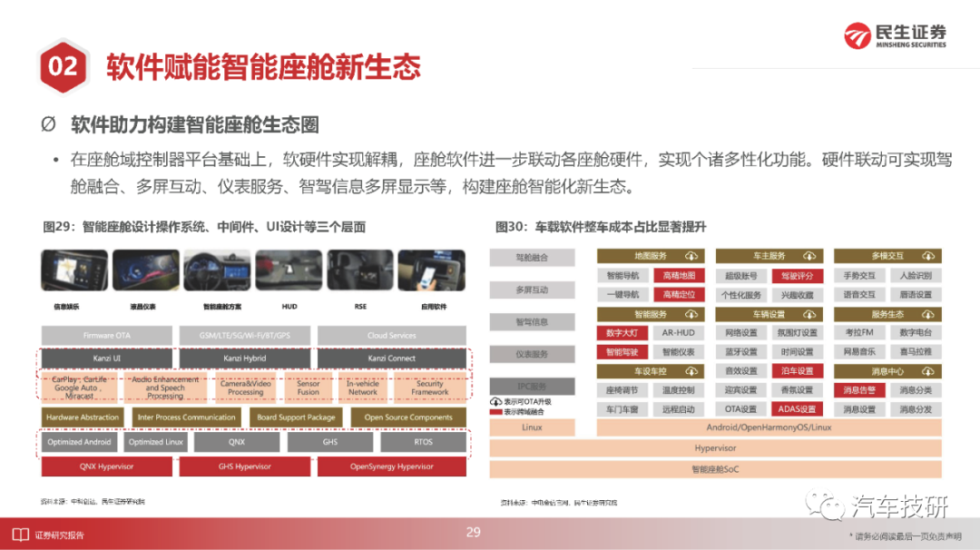
Task: Select the Cloud Services block
Action: click(392, 336)
